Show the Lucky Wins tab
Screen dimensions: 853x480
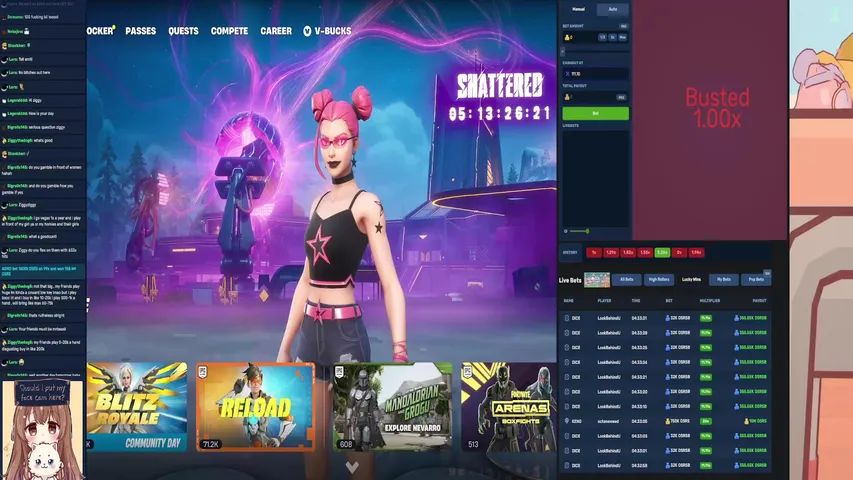pyautogui.click(x=691, y=280)
